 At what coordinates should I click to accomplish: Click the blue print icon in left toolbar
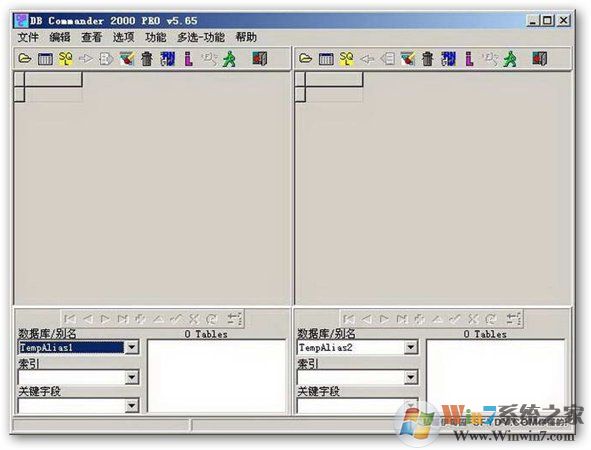pos(168,59)
